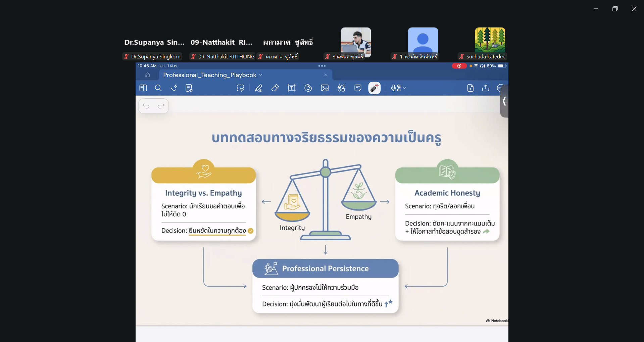This screenshot has height=342, width=644.
Task: Open search with the magnifier icon
Action: (x=158, y=88)
